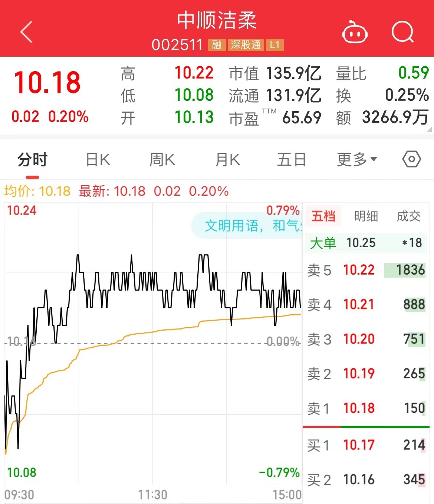Tap the L1 level badge
Screen dimensions: 434x504
coord(274,45)
